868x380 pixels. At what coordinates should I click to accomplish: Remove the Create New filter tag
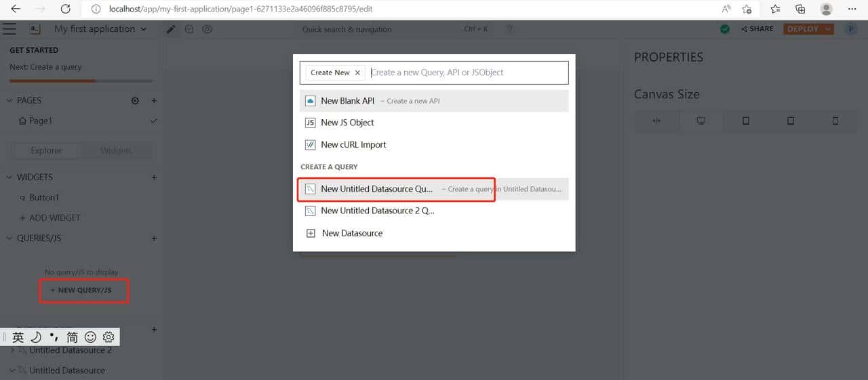(357, 72)
